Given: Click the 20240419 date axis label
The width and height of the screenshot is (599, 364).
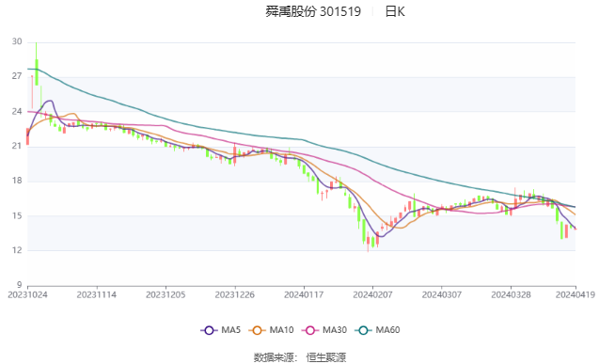Looking at the screenshot, I should (575, 294).
